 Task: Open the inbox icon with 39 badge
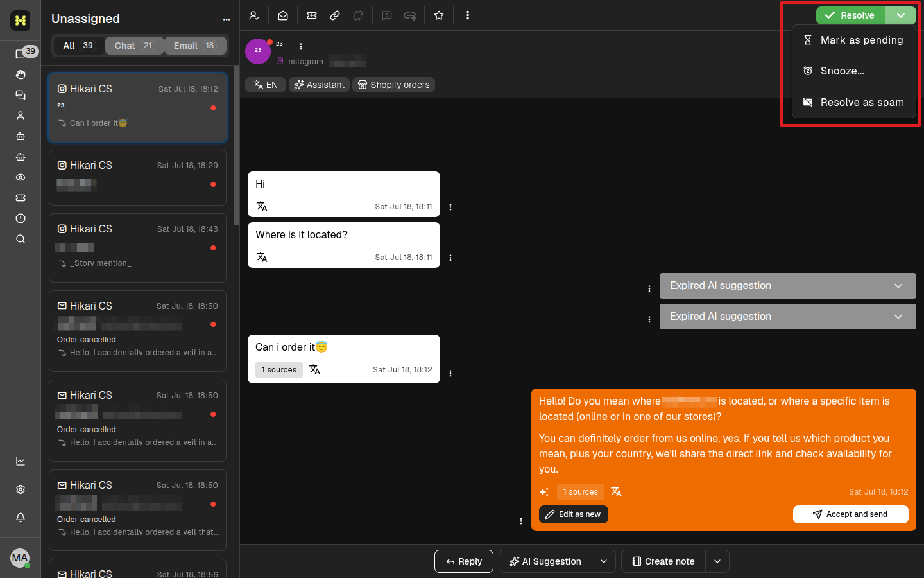click(x=21, y=54)
